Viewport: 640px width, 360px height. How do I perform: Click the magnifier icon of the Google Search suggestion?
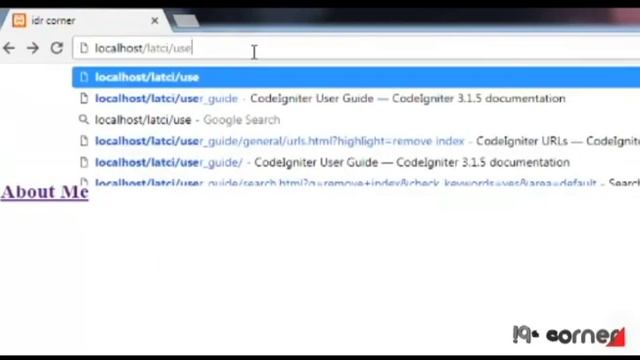click(x=84, y=119)
